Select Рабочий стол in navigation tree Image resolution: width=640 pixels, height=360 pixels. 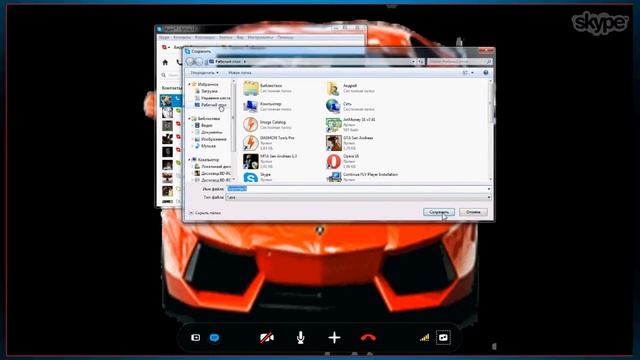click(x=210, y=105)
